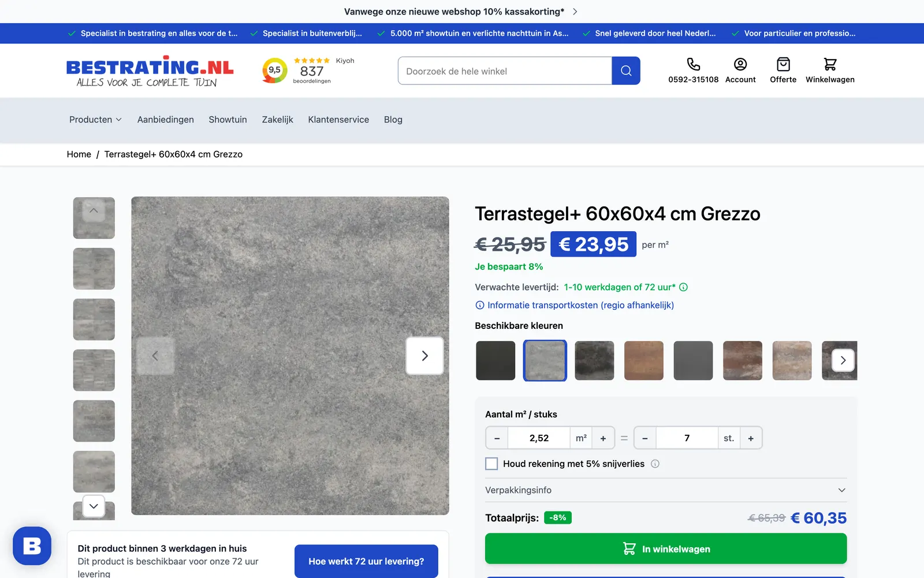Image resolution: width=924 pixels, height=578 pixels.
Task: Increase the stuks quantity with plus
Action: (x=751, y=438)
